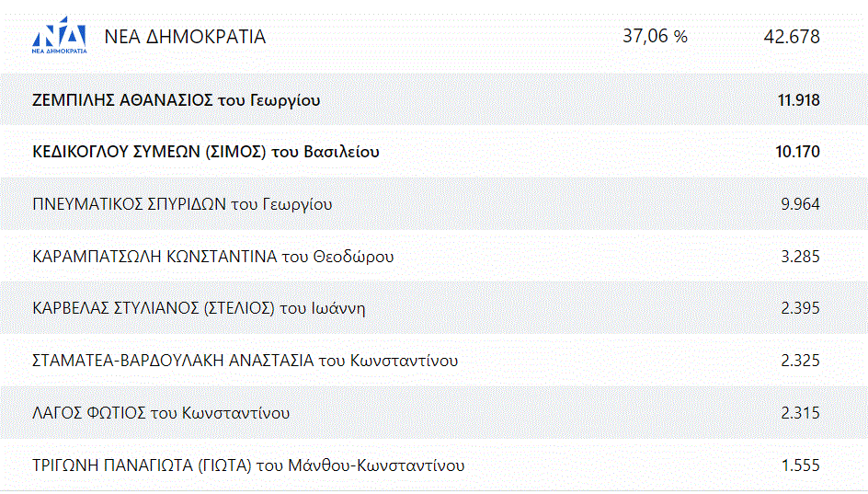Choose candidate ΚΑΡΑΜΠΑΤΣΩΛΗ ΚΩΝΣΤΑΝΤΙΝΑ

(212, 257)
